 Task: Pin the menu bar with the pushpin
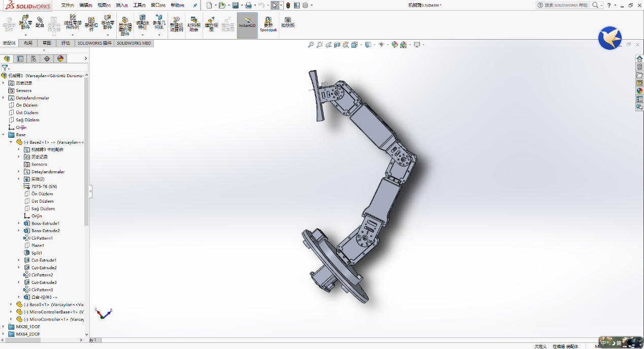point(195,5)
